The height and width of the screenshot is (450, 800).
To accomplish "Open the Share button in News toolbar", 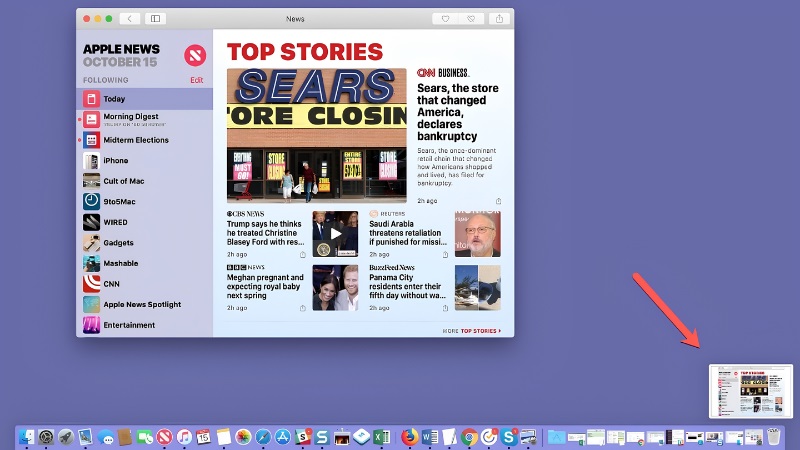I will click(499, 19).
